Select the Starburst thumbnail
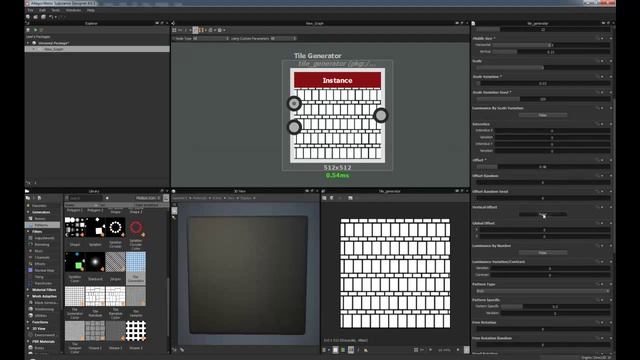The width and height of the screenshot is (640, 360). click(95, 262)
